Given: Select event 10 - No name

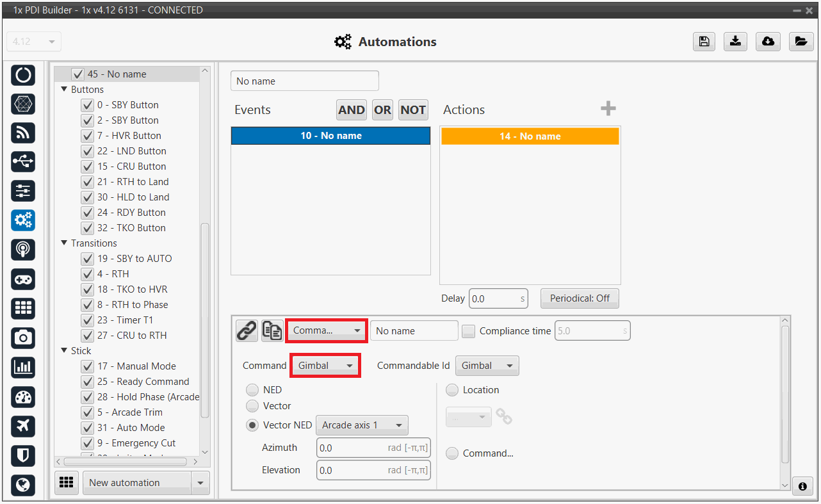Looking at the screenshot, I should click(330, 136).
